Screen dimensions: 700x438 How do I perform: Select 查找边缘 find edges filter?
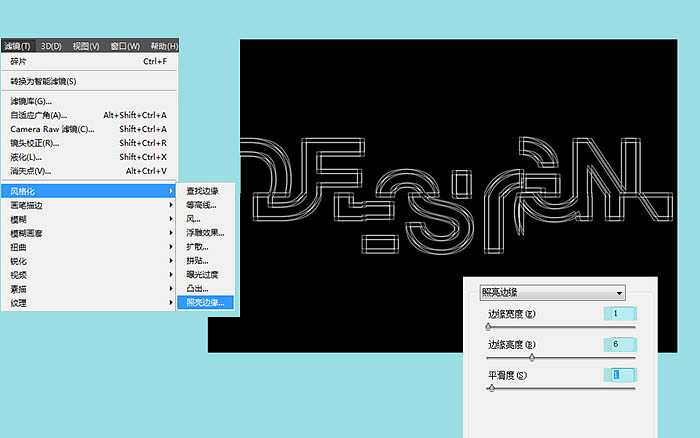coord(202,190)
